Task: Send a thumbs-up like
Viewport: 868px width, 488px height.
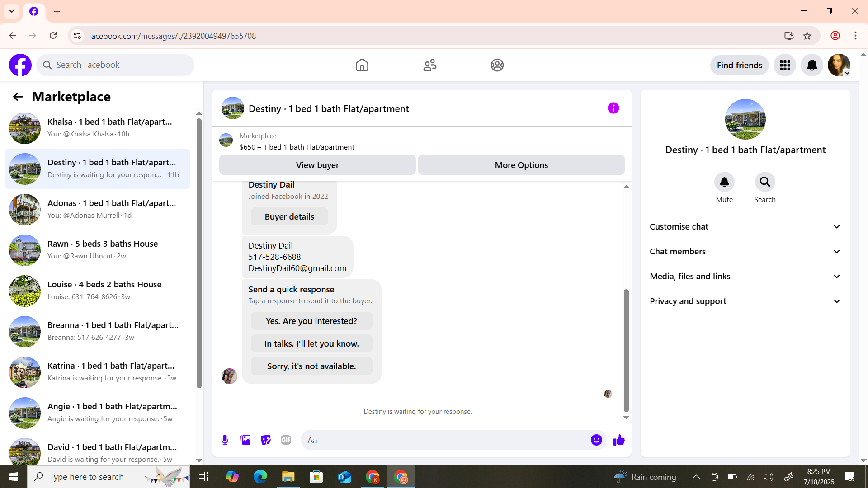Action: [619, 440]
